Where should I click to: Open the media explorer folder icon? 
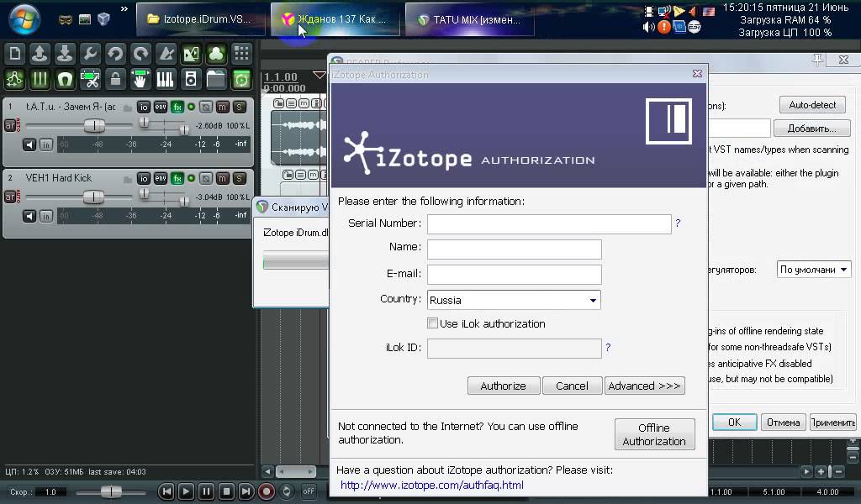[x=216, y=80]
